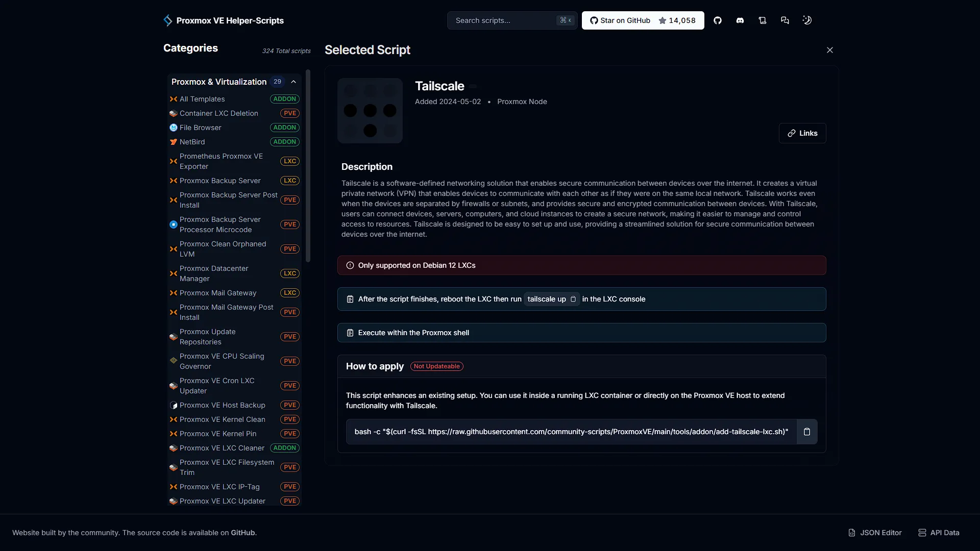Click the Proxmox VE Helper-Scripts logo
Screen dimensions: 980x551
tap(223, 20)
